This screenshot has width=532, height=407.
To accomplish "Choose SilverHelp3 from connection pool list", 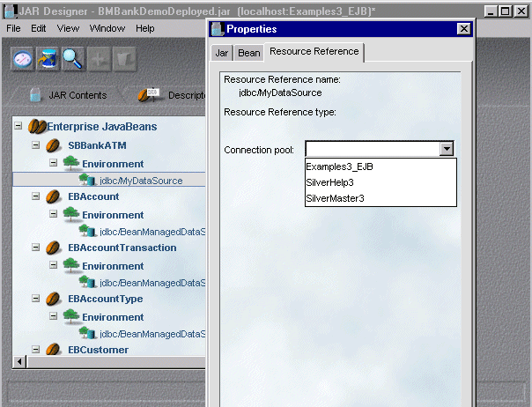I will [381, 182].
